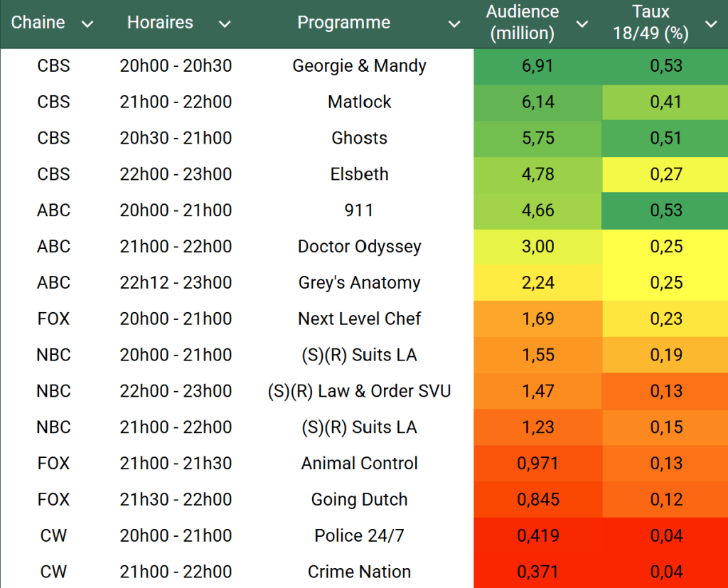Click the Police 24/7 programme cell
728x588 pixels.
coord(359,535)
